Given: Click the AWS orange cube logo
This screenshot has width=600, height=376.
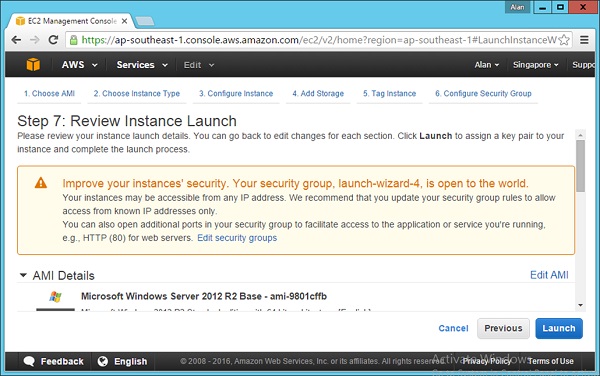Looking at the screenshot, I should (33, 65).
